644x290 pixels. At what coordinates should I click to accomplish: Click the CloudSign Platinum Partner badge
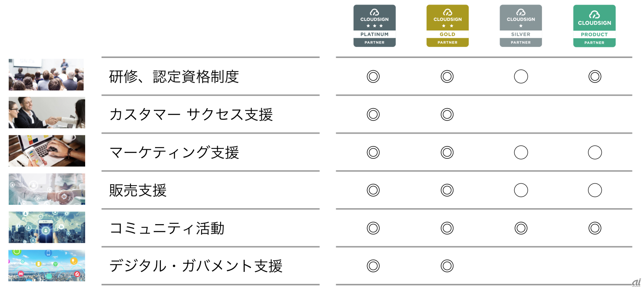pyautogui.click(x=374, y=26)
